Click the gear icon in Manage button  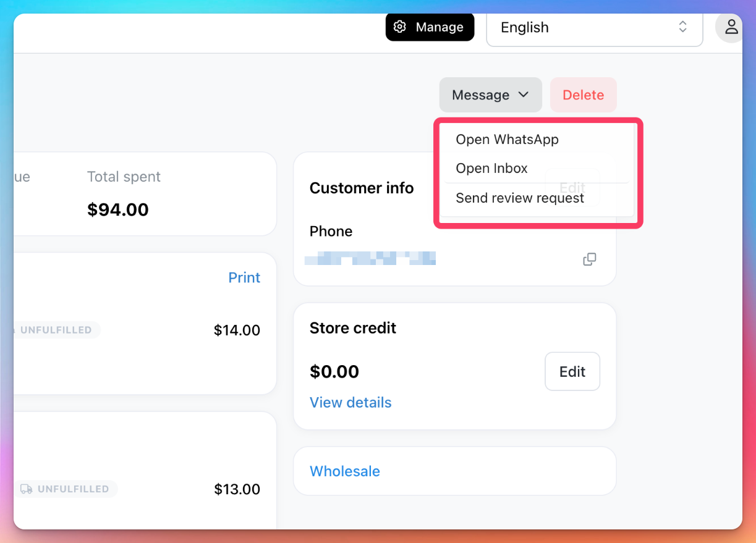(x=400, y=27)
